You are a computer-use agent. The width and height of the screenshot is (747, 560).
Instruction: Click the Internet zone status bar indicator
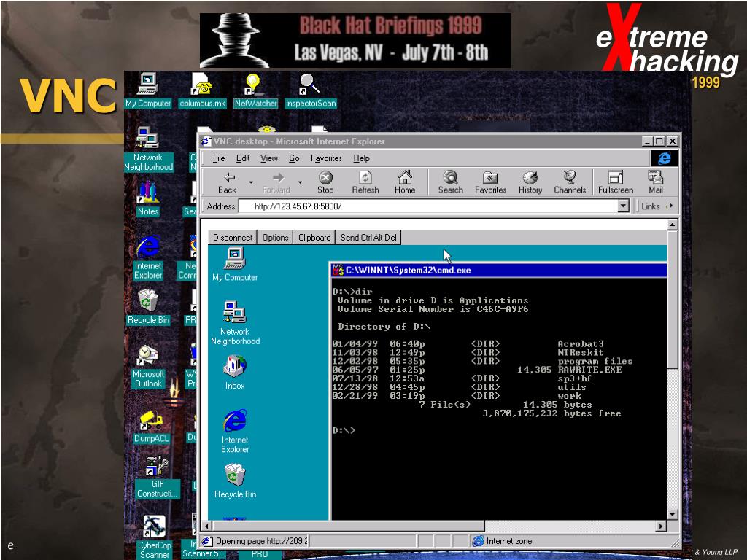pos(502,541)
